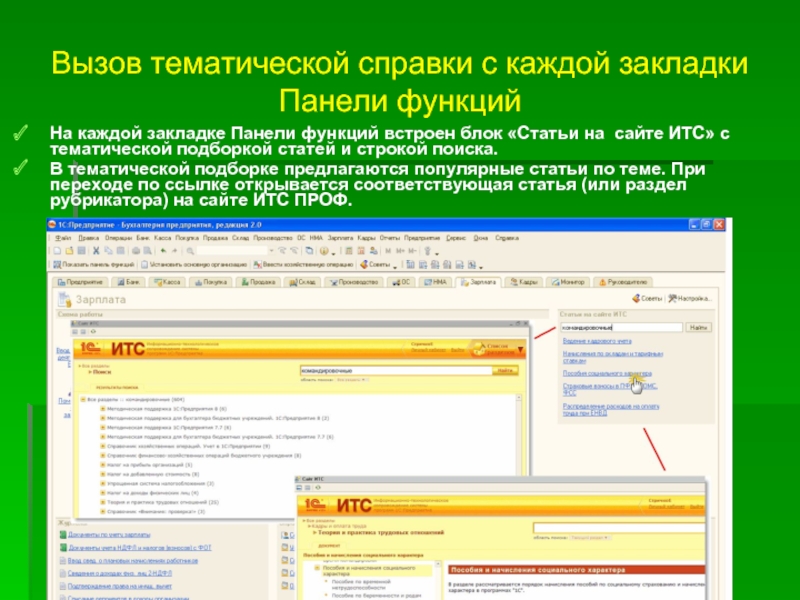Click the 1С logo in first ИТС window
Image resolution: width=800 pixels, height=600 pixels.
click(x=91, y=348)
